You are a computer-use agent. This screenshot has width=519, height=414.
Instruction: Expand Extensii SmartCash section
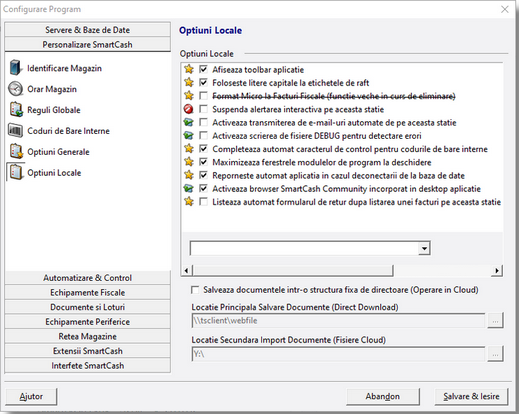[x=87, y=351]
